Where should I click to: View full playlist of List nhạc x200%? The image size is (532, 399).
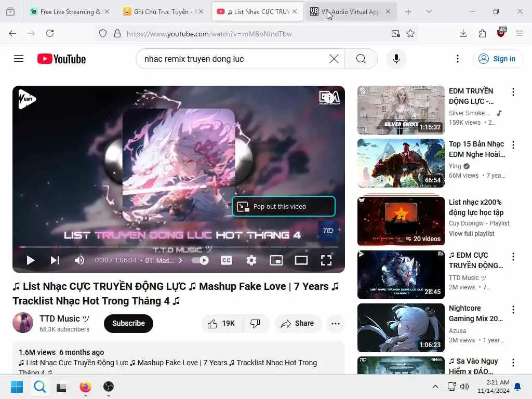pos(471,233)
